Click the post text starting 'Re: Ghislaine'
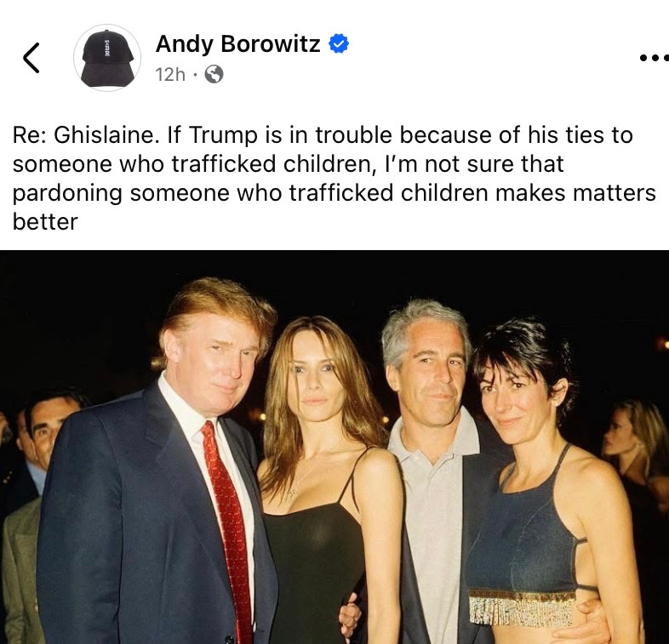669x644 pixels. [334, 179]
